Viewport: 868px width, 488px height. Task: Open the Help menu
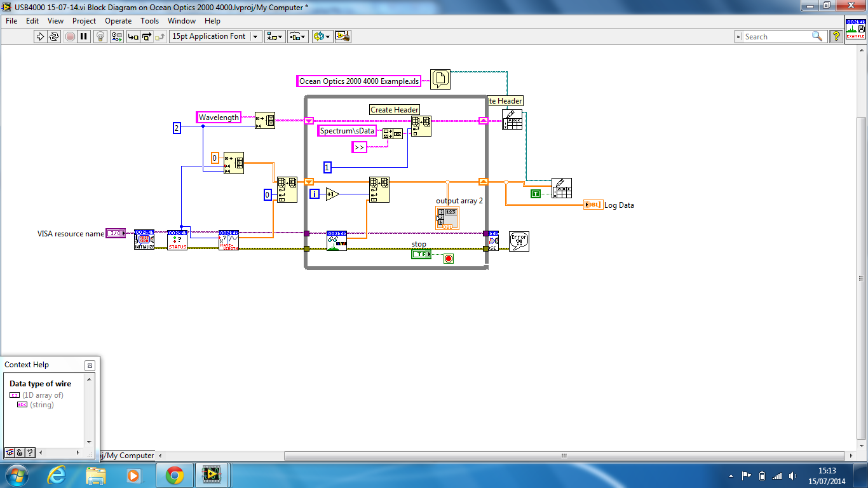click(x=212, y=21)
